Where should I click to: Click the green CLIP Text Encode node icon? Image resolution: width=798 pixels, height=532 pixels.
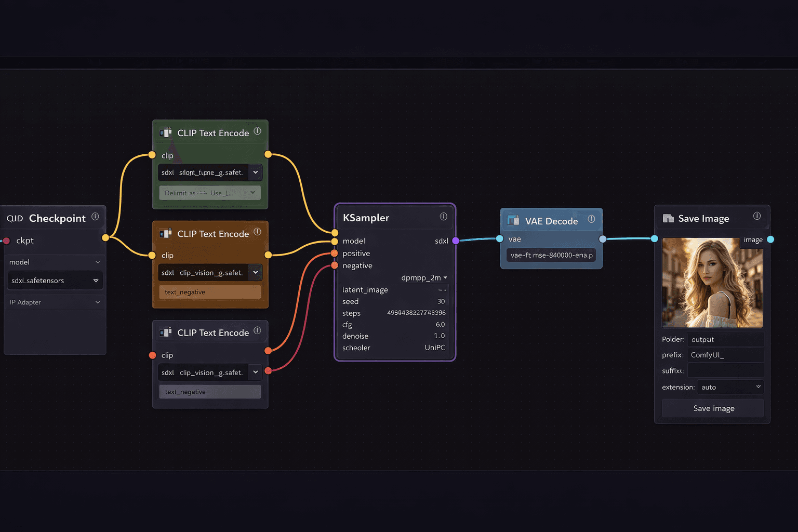(x=166, y=132)
